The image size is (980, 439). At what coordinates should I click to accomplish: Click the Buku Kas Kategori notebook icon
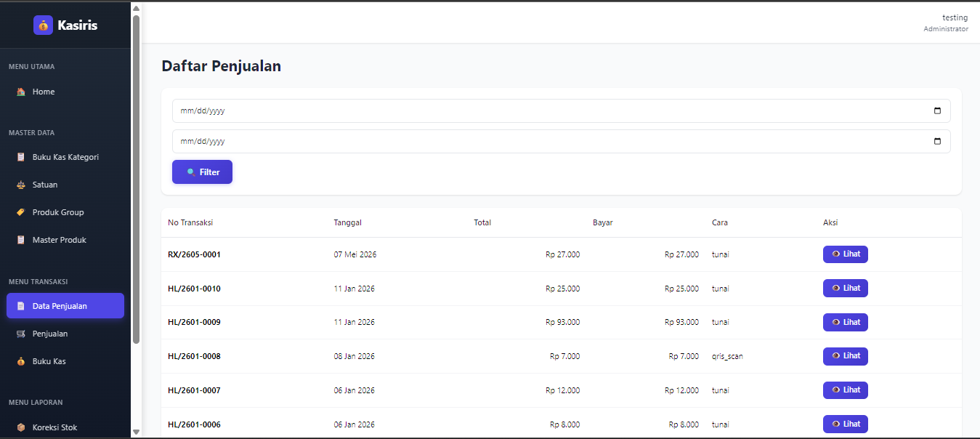tap(21, 157)
